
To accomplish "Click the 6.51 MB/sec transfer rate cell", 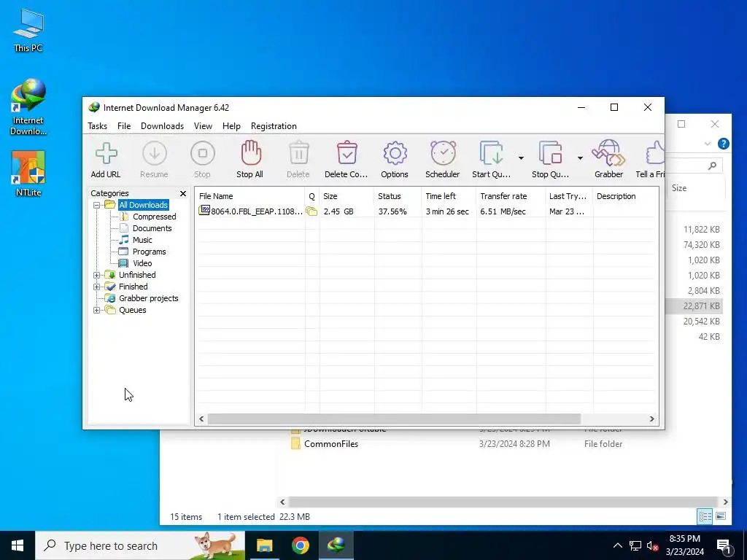I will 503,211.
